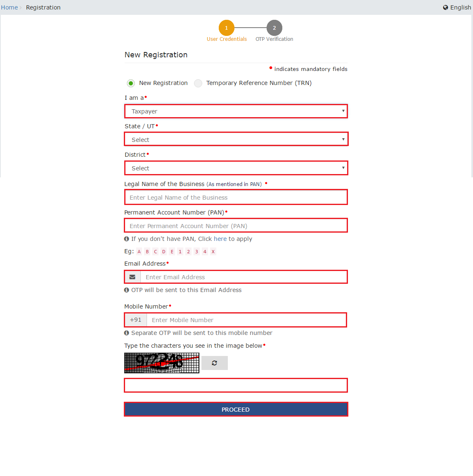Open the State / UT dropdown
Viewport: 473px width, 476px height.
pos(236,139)
